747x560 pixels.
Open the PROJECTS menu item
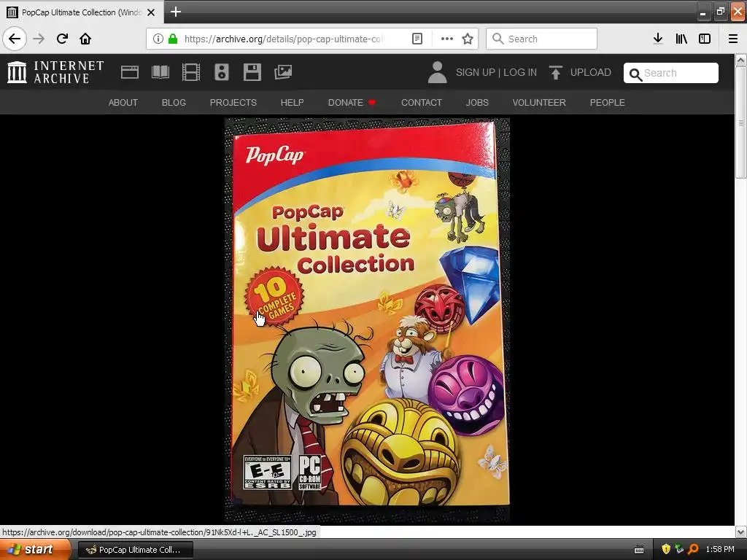pos(233,102)
